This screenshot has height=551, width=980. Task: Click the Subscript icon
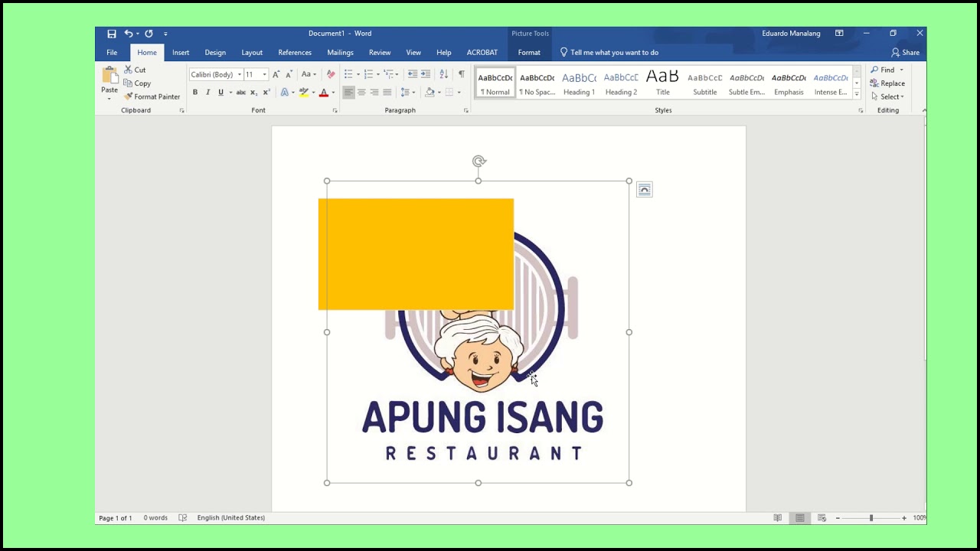click(x=253, y=93)
